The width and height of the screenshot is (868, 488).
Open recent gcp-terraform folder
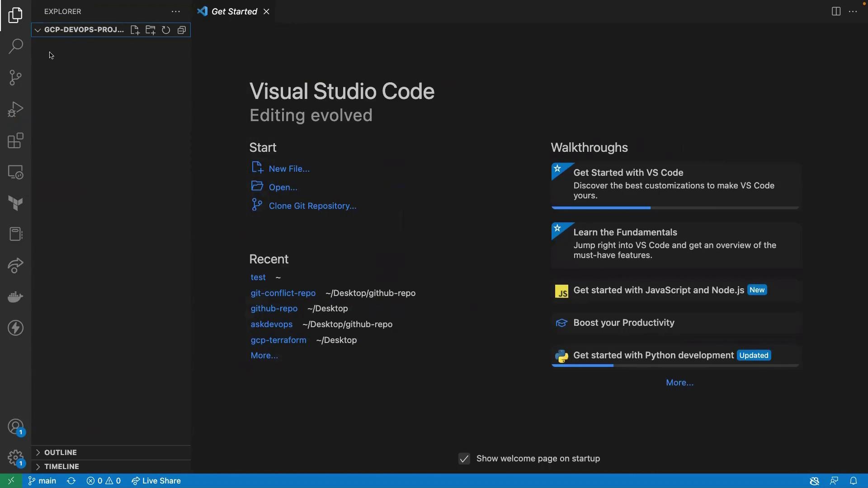click(278, 340)
